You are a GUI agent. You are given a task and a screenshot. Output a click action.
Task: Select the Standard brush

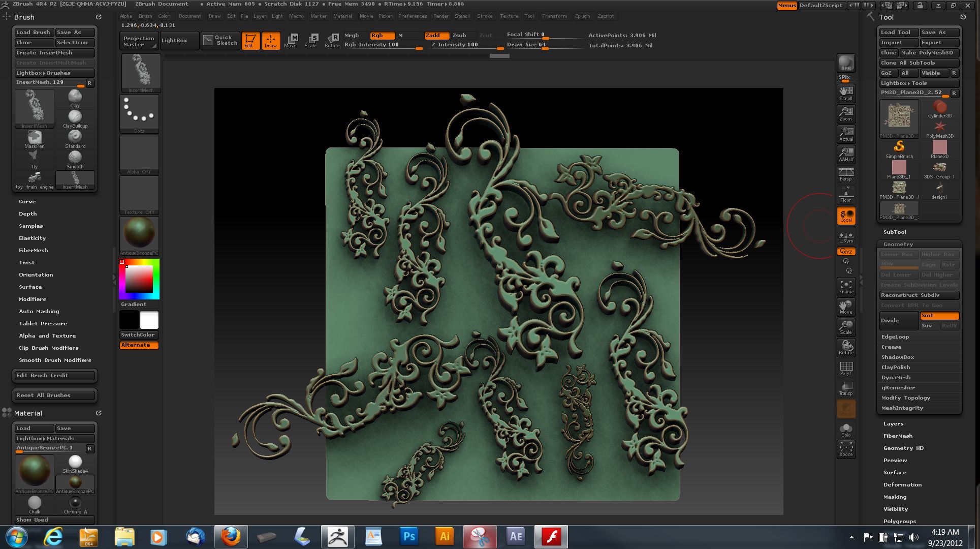tap(75, 139)
